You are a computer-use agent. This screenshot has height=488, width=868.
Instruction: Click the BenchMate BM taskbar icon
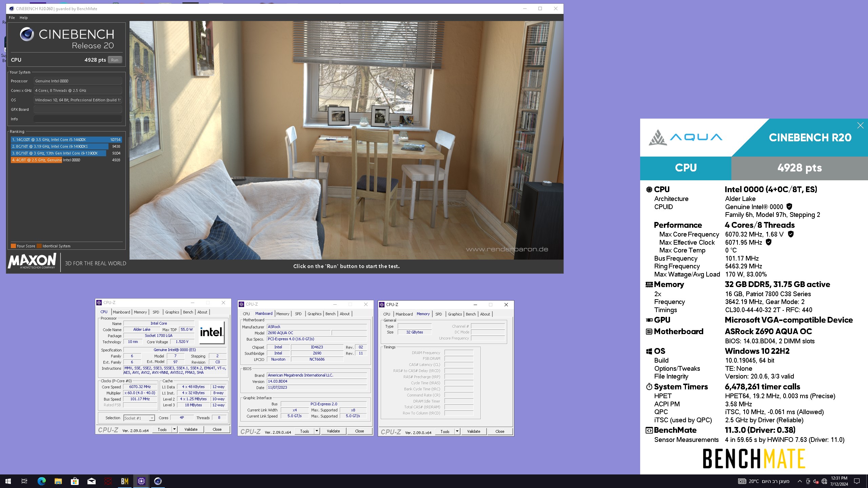(x=125, y=481)
